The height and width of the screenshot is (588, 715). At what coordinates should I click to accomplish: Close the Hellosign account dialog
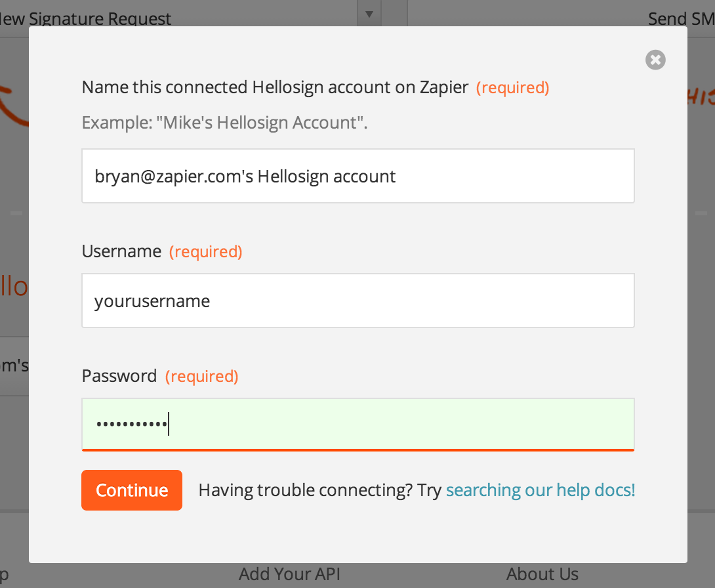pyautogui.click(x=655, y=60)
